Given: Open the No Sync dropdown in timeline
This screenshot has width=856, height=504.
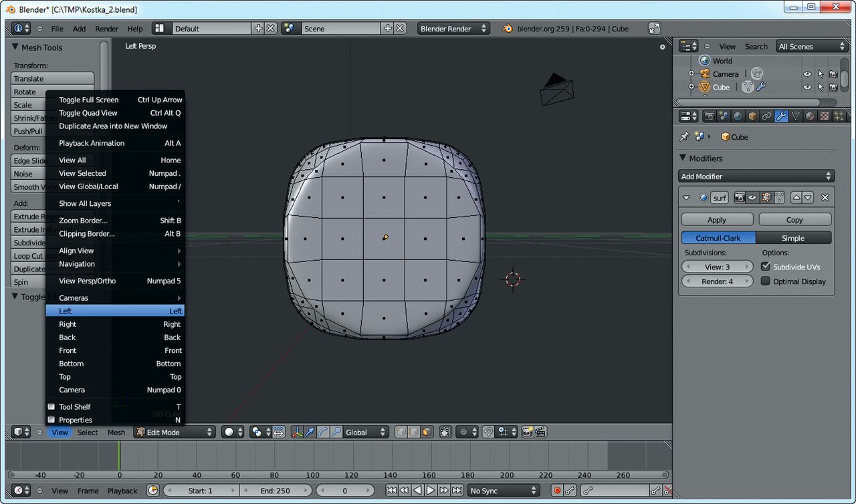Looking at the screenshot, I should tap(504, 491).
